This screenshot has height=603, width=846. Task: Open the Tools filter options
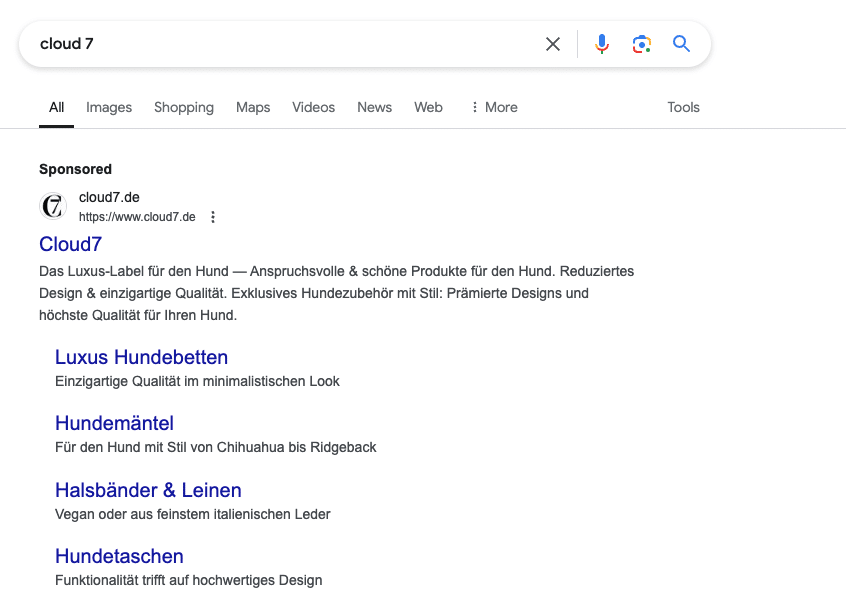(x=683, y=107)
